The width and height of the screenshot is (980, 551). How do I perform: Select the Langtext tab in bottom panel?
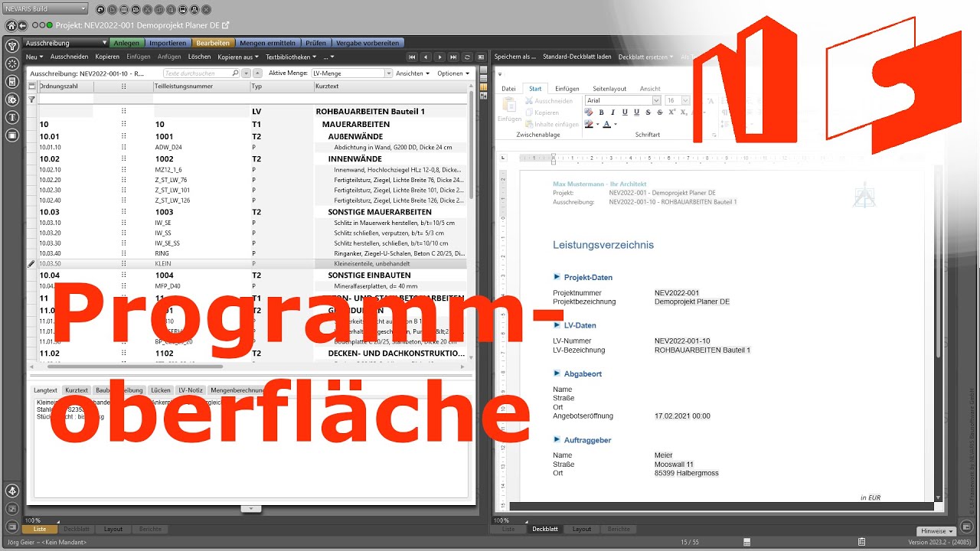click(46, 390)
